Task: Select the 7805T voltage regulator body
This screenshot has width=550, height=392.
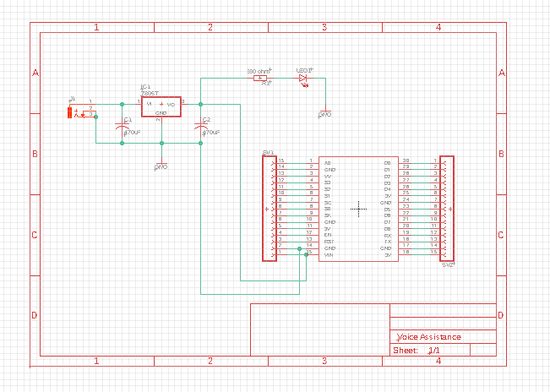Action: [x=161, y=107]
